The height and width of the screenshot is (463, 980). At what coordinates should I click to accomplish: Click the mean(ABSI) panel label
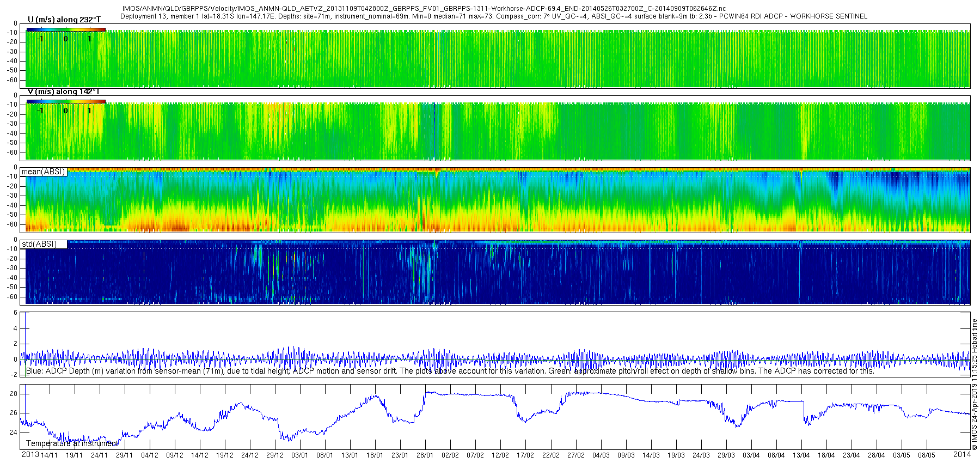tap(43, 172)
